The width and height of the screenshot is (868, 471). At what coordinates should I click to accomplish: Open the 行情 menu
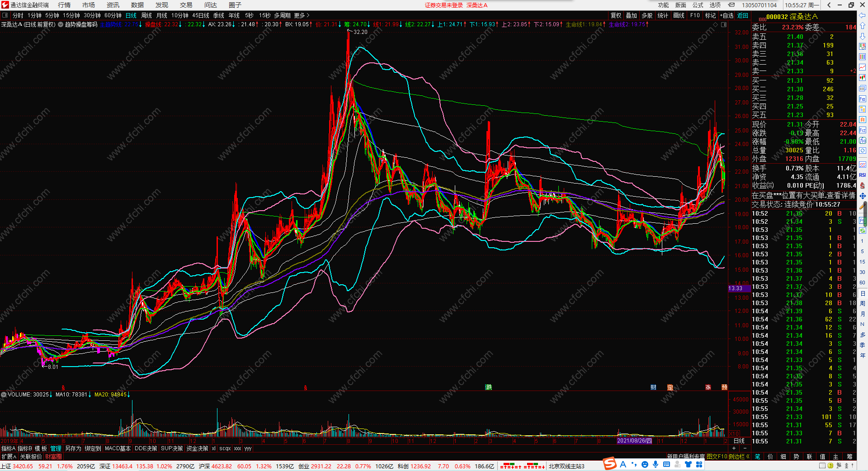64,5
